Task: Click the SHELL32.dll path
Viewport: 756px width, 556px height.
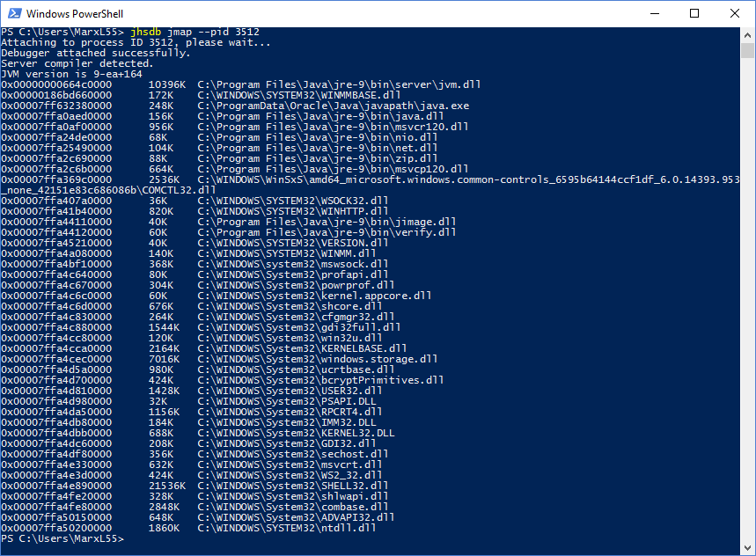Action: click(x=293, y=487)
